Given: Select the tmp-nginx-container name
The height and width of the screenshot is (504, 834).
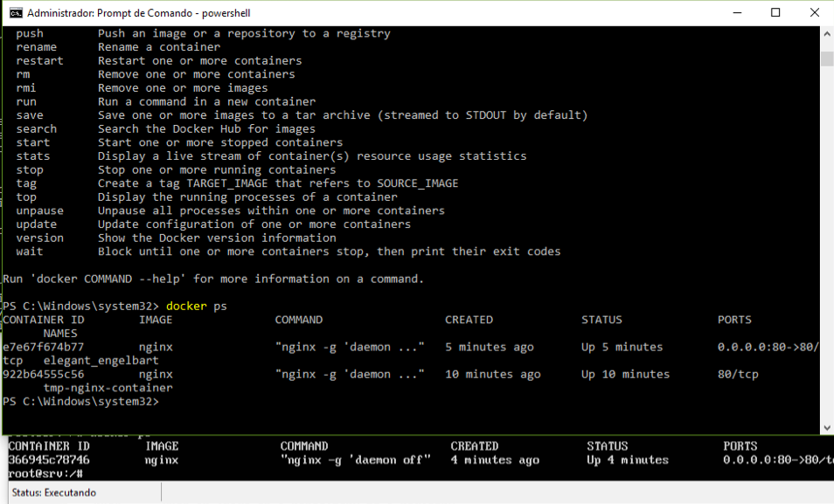Looking at the screenshot, I should [108, 387].
